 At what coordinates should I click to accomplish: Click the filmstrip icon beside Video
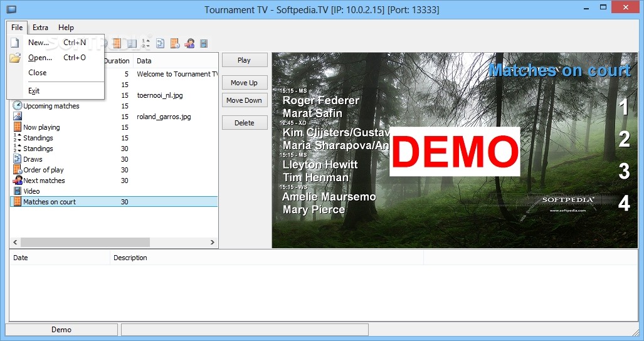click(x=18, y=191)
